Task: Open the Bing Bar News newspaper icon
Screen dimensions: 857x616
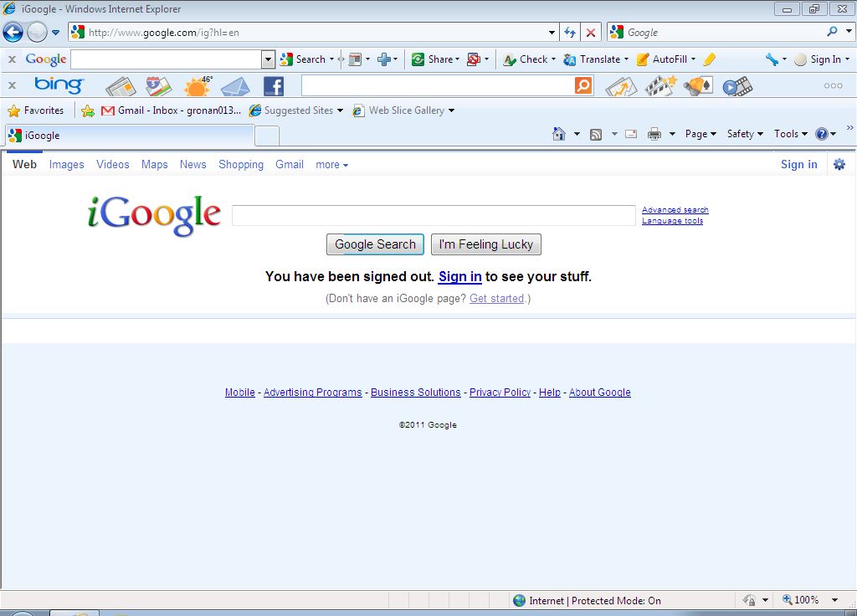Action: (x=121, y=86)
